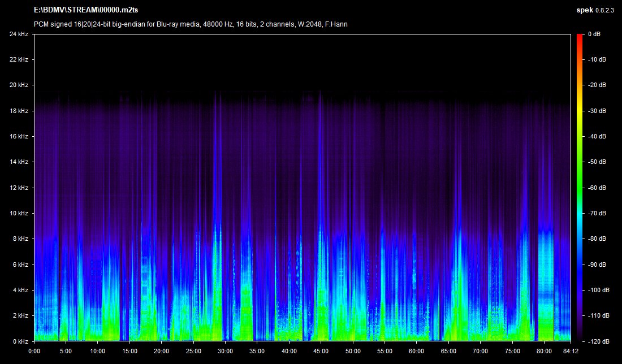Click the 84:12 end time label
Image resolution: width=622 pixels, height=364 pixels.
coord(570,350)
